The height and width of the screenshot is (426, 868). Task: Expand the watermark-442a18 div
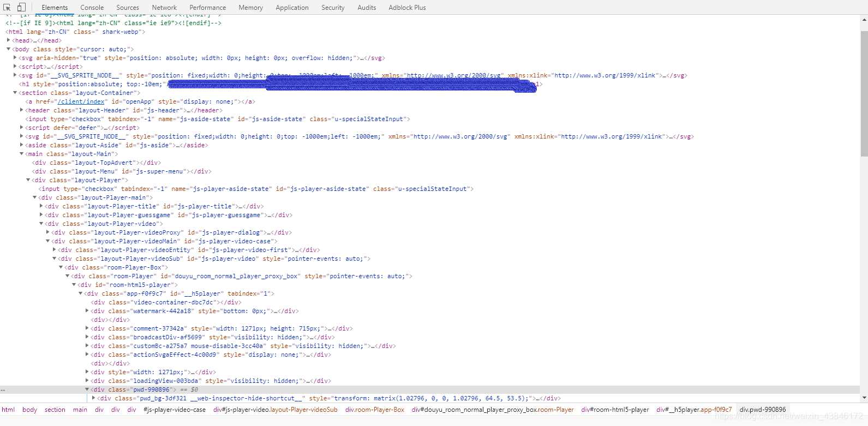(87, 311)
